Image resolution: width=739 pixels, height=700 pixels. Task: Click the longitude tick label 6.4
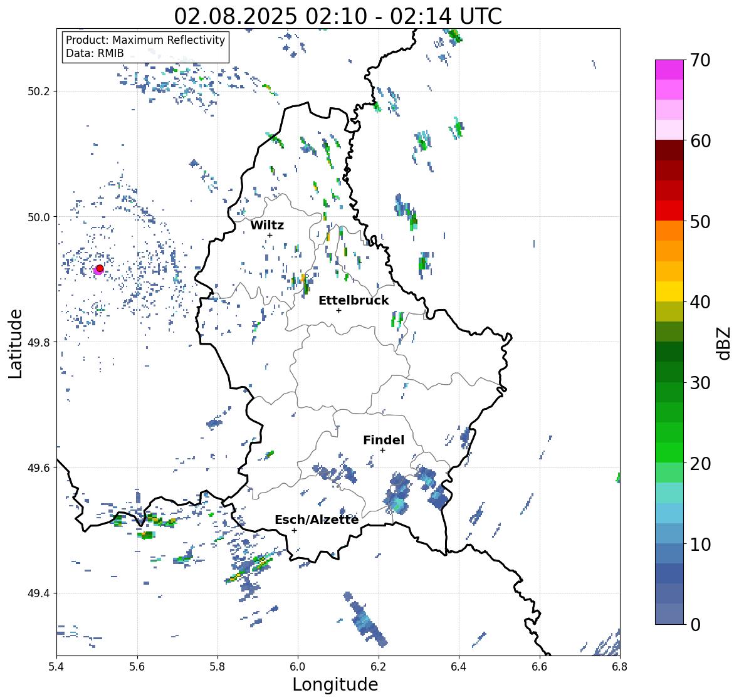459,666
